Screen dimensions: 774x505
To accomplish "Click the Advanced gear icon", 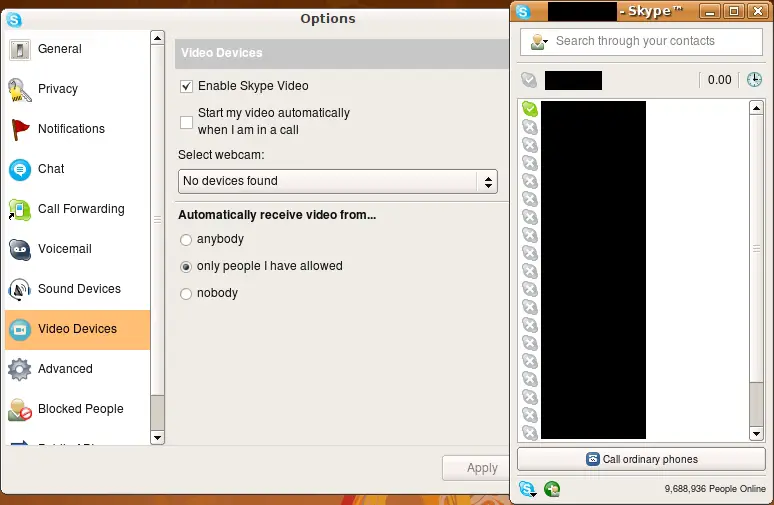I will (20, 370).
